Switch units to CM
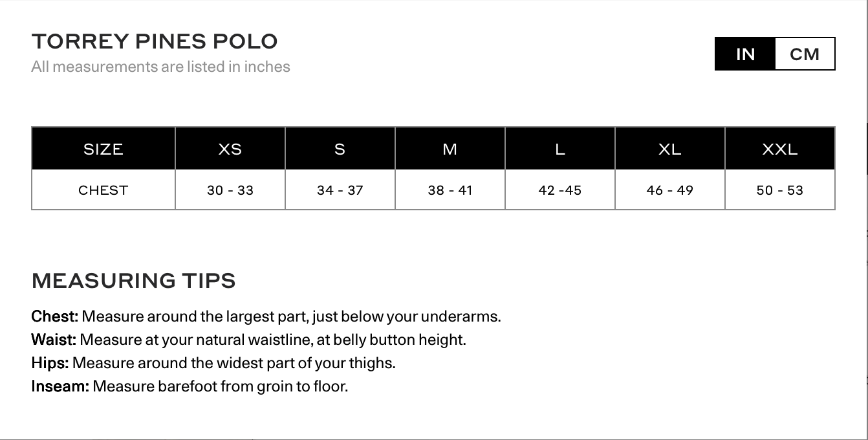 [x=805, y=54]
